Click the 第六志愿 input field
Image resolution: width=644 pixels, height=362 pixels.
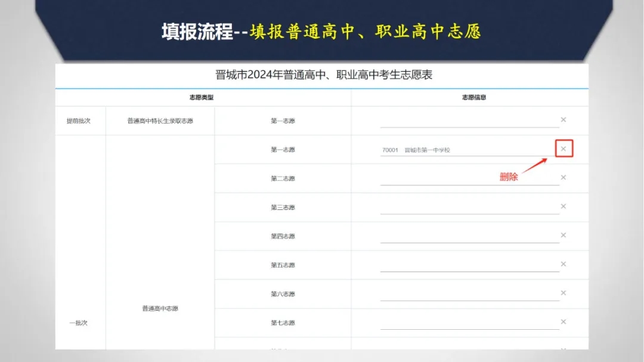tap(469, 293)
